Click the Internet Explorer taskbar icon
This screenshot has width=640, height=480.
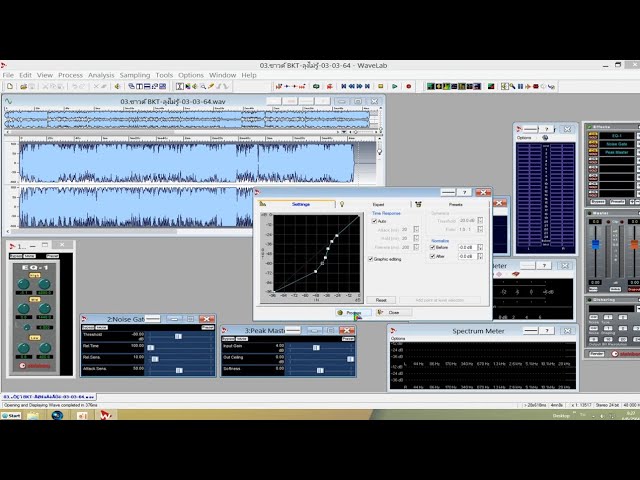pyautogui.click(x=58, y=415)
